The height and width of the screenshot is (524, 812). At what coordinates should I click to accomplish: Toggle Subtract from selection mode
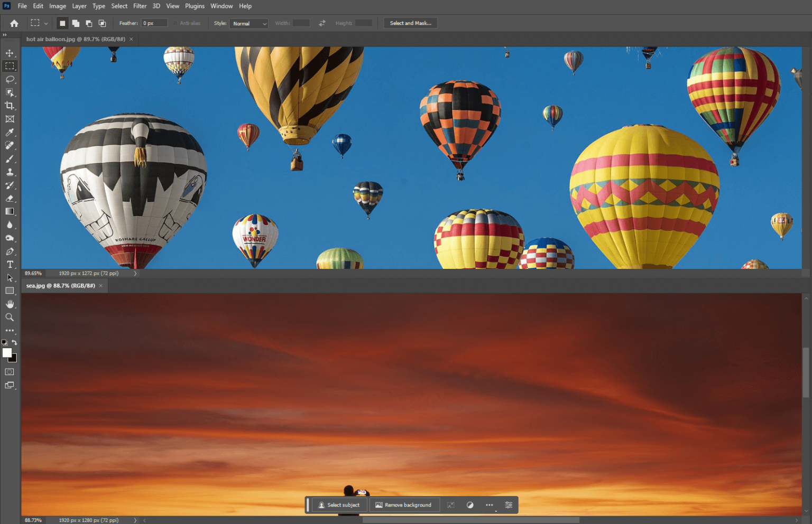pyautogui.click(x=89, y=23)
